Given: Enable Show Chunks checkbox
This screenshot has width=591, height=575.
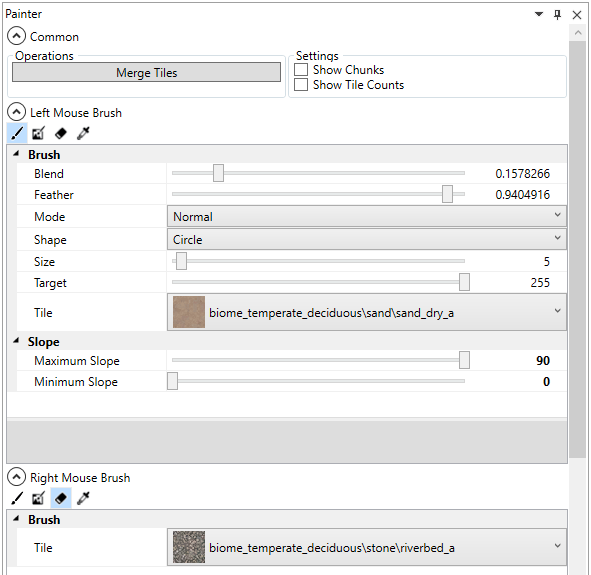Looking at the screenshot, I should [x=301, y=70].
